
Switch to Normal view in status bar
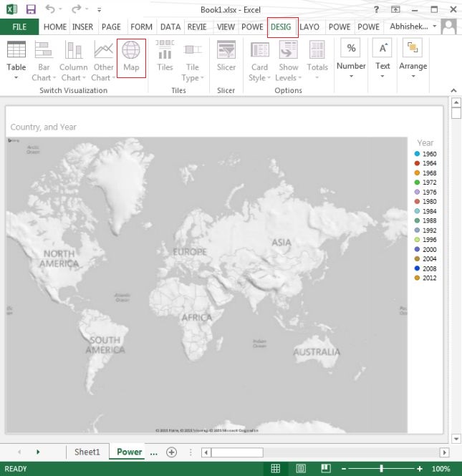(275, 469)
